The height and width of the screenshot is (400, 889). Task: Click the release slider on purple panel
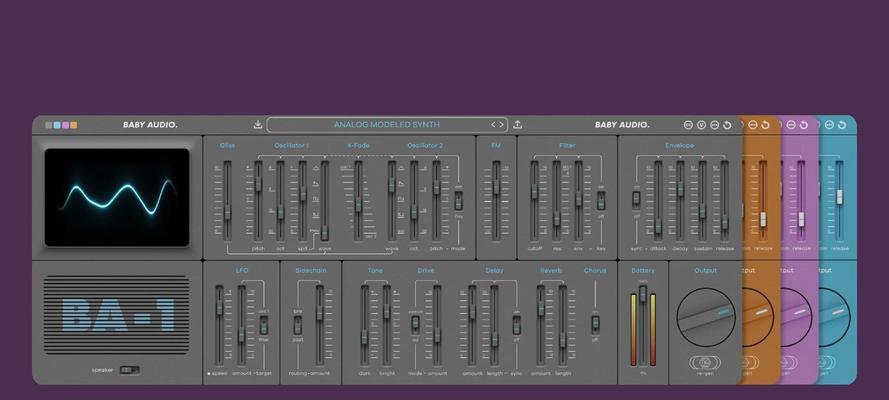pos(801,219)
